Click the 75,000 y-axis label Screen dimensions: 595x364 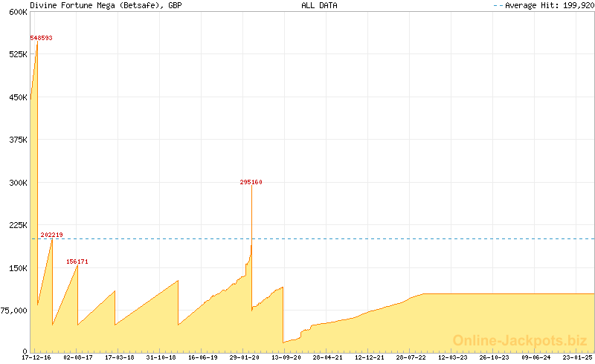(x=14, y=311)
